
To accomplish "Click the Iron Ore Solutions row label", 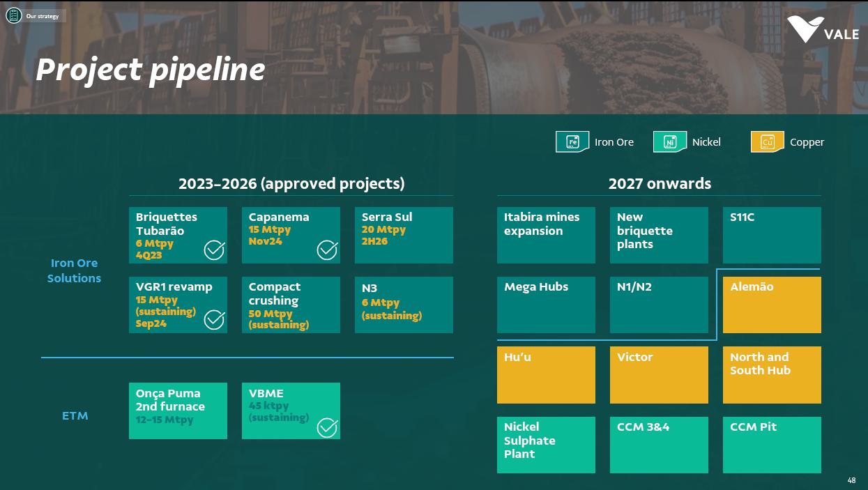I will point(74,270).
